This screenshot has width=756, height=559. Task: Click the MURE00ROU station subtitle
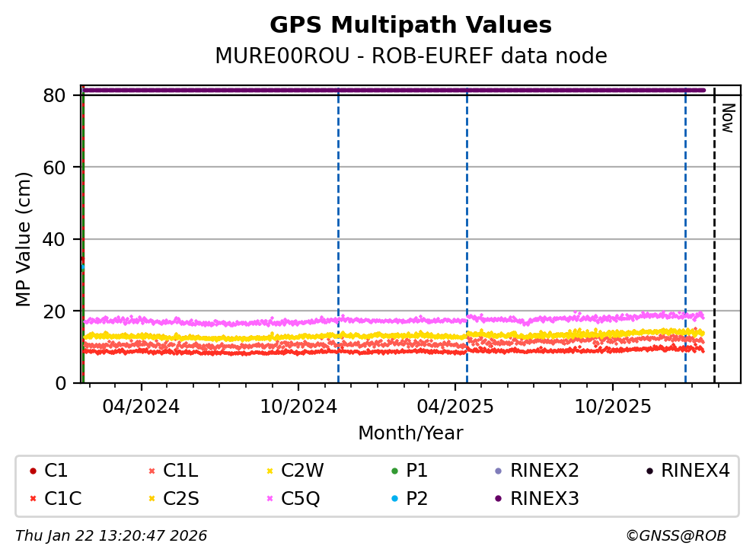coord(410,56)
